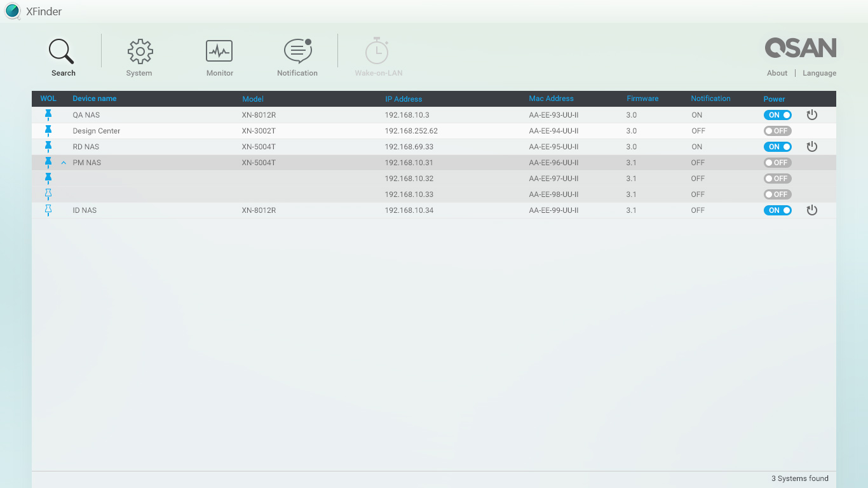Collapse the PM NAS row
This screenshot has height=488, width=868.
[x=64, y=163]
